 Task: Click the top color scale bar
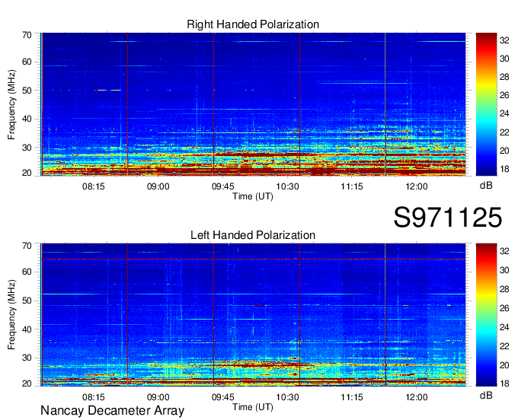(486, 104)
